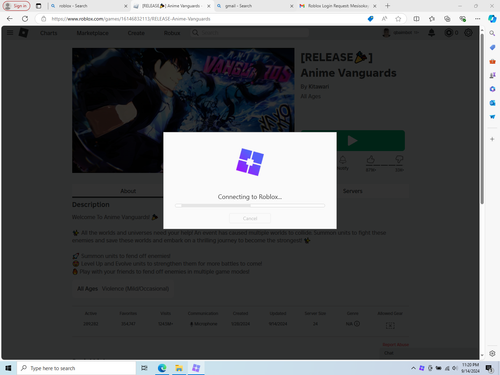The height and width of the screenshot is (375, 500).
Task: Open the Windows Start menu
Action: pyautogui.click(x=8, y=368)
